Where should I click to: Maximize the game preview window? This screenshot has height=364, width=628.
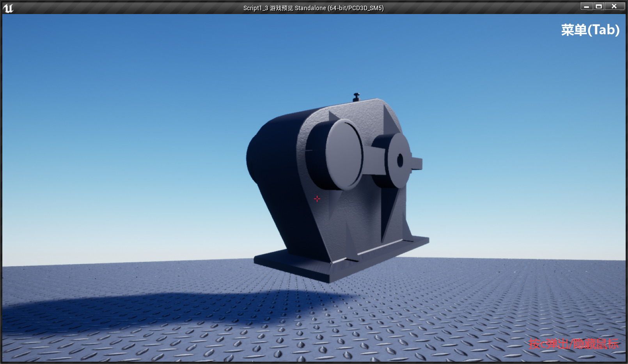[599, 6]
